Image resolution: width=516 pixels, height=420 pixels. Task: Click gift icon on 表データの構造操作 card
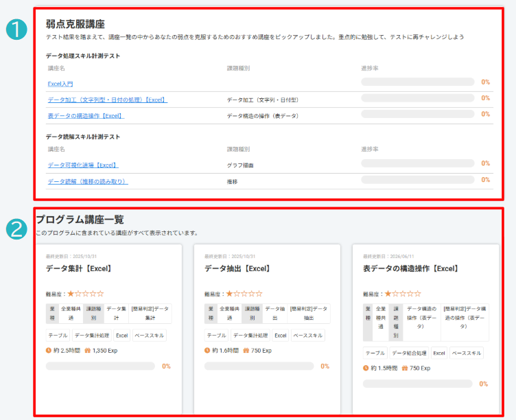405,368
